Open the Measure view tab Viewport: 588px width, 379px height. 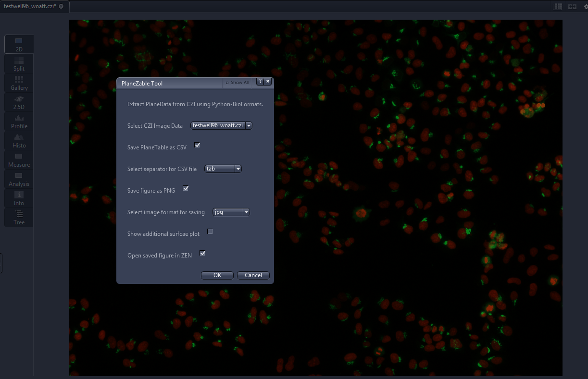tap(19, 159)
